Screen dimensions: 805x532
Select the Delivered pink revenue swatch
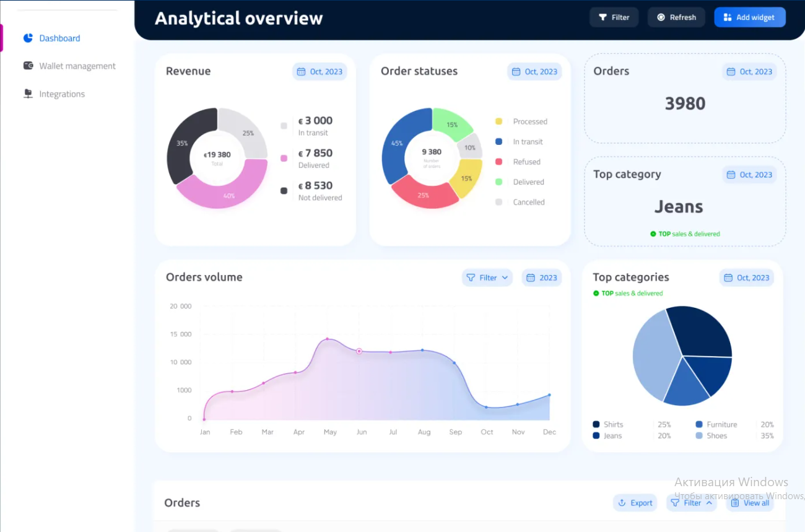(x=284, y=159)
